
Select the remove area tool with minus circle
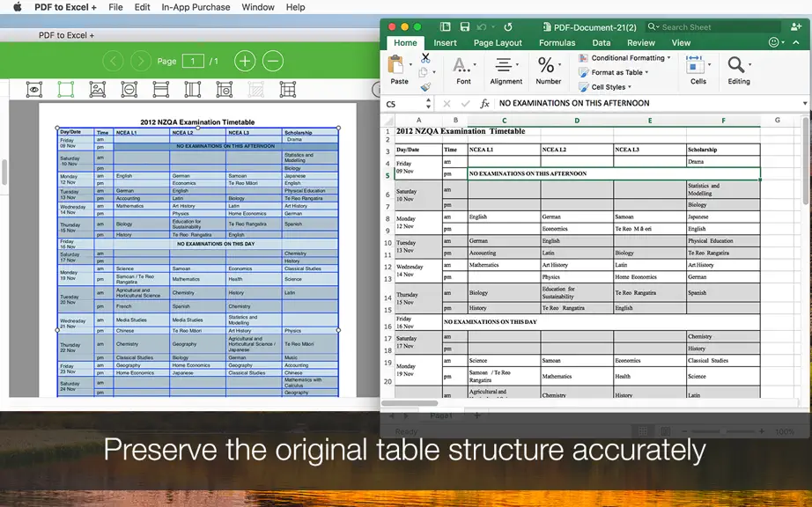[x=129, y=90]
